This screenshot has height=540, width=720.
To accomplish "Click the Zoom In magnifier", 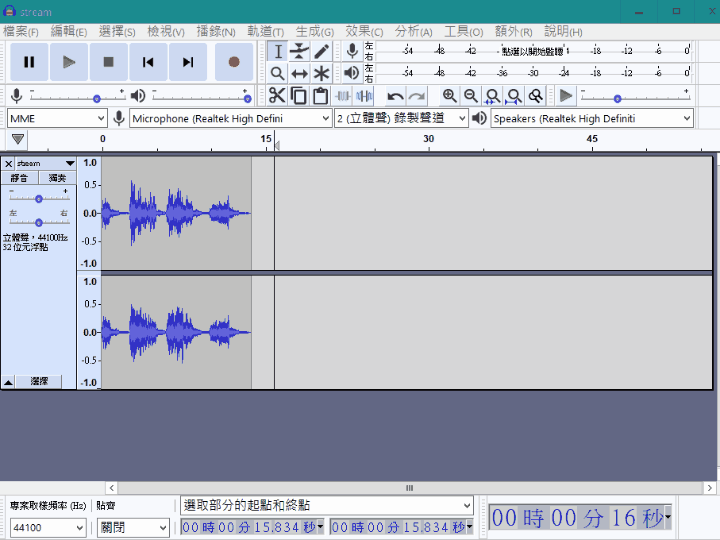I will (x=449, y=96).
